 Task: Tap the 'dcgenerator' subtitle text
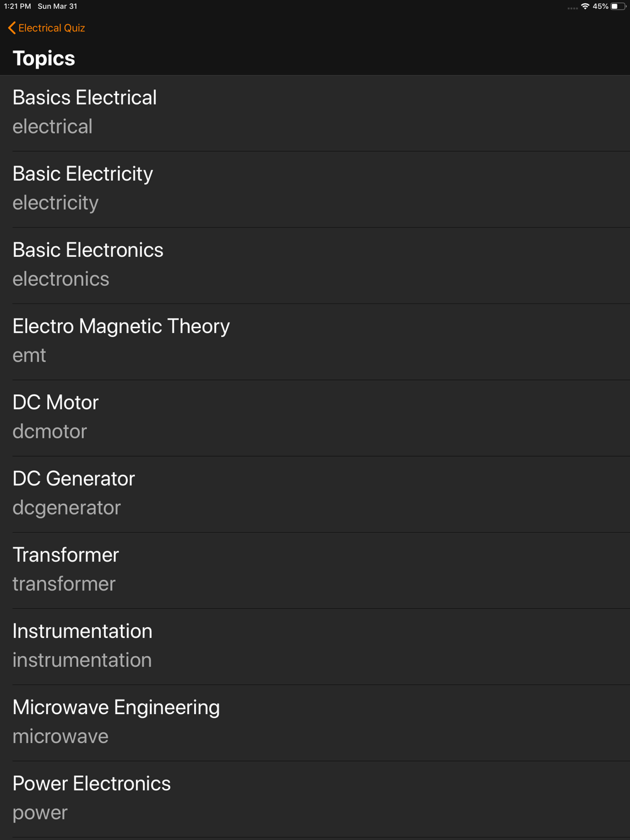[67, 508]
